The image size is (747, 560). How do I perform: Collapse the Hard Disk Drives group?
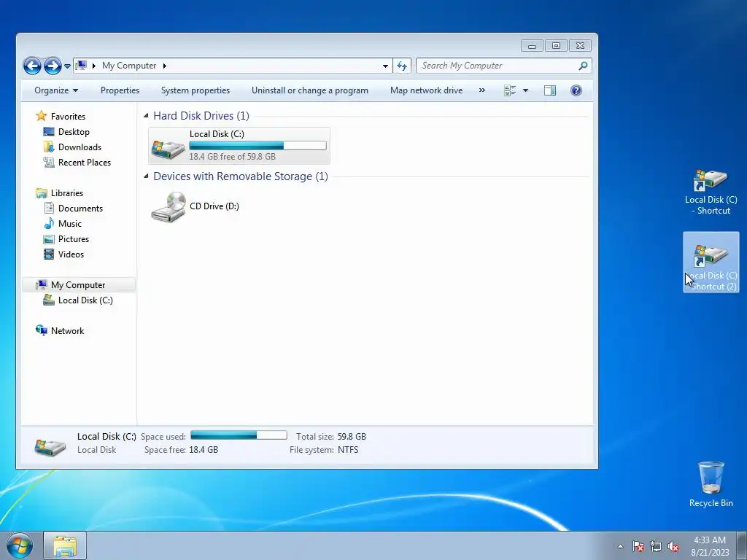(x=146, y=115)
